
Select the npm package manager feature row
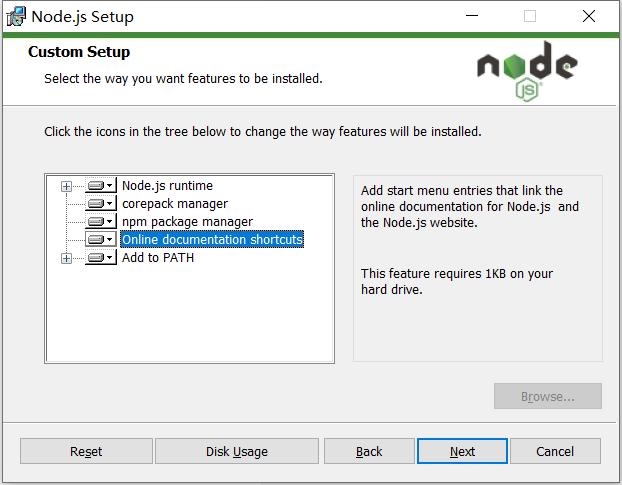187,222
